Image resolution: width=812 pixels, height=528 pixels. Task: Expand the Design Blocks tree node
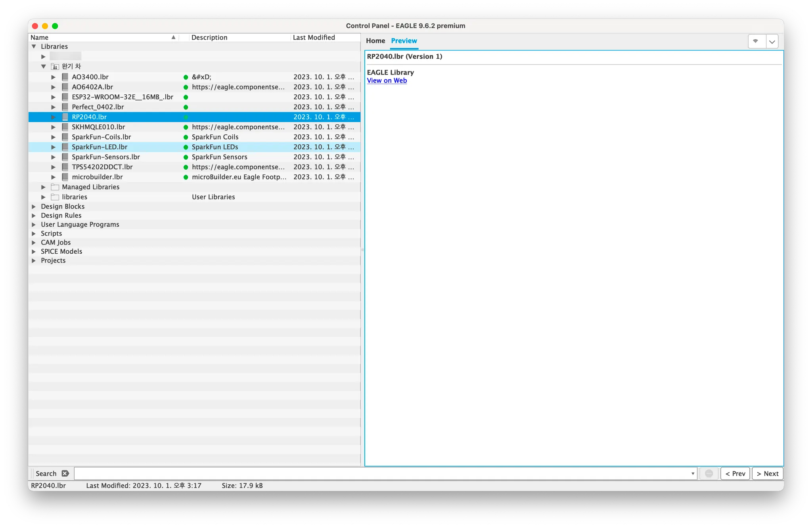tap(34, 207)
